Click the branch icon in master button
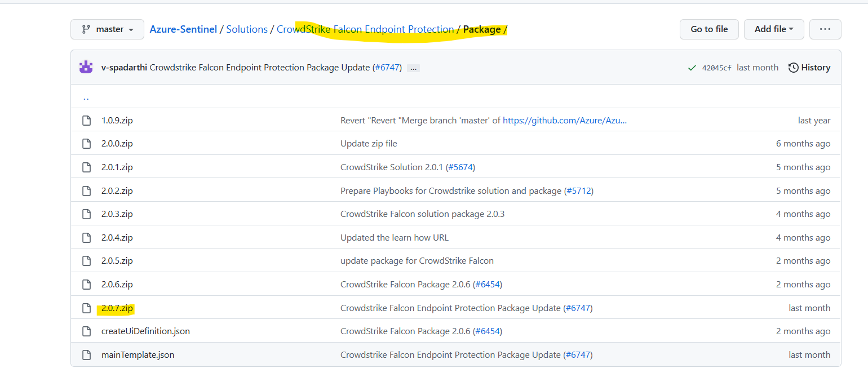The height and width of the screenshot is (386, 868). coord(86,29)
